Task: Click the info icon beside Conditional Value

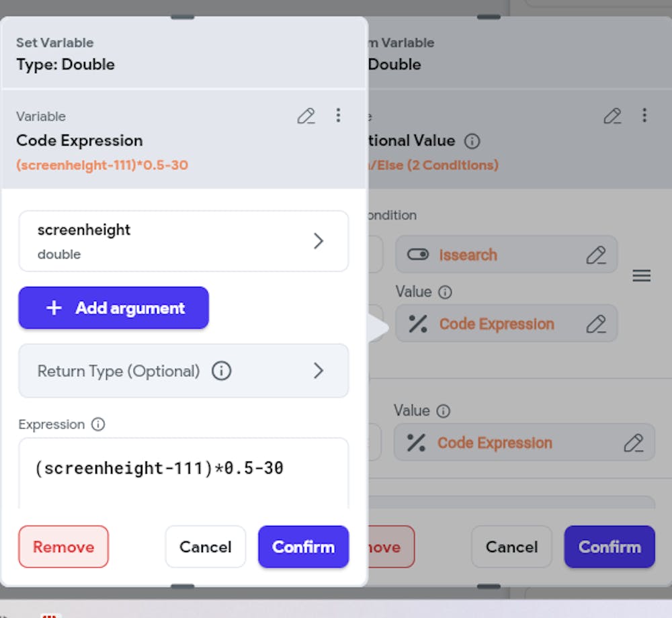Action: tap(472, 141)
